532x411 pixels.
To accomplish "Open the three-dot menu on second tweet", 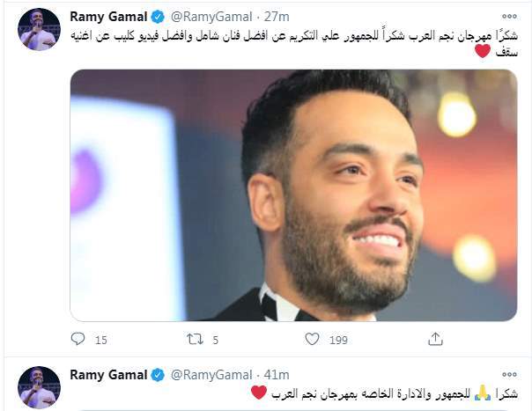I will [x=509, y=374].
